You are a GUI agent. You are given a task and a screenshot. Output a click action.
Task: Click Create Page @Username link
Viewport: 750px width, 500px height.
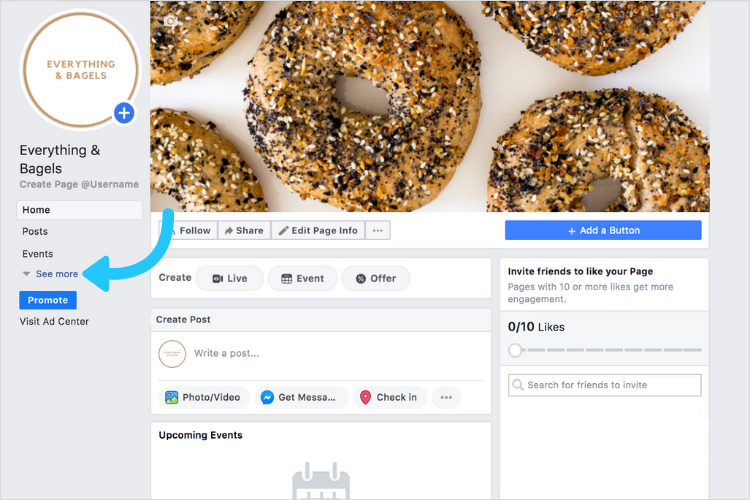(x=79, y=184)
